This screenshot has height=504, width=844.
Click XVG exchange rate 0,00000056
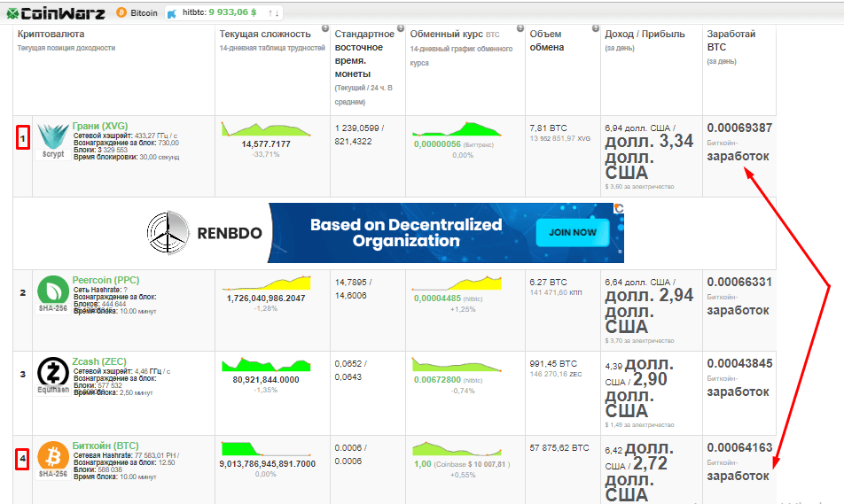coord(438,144)
